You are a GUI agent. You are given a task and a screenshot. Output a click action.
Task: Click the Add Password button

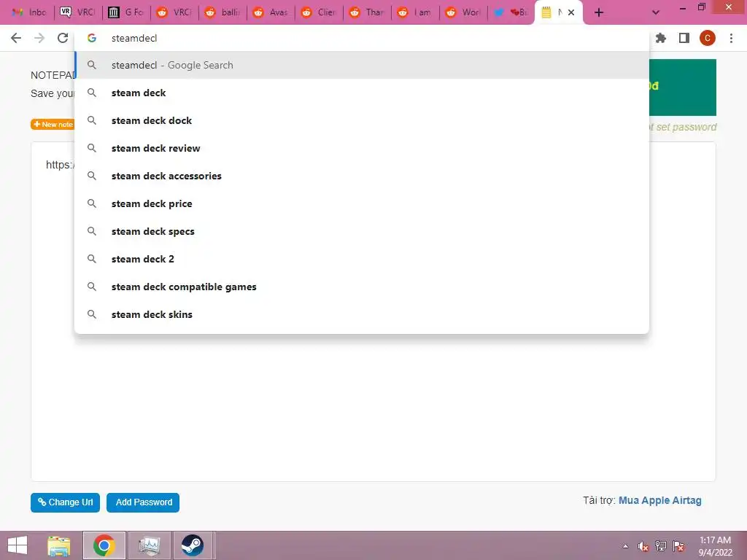pyautogui.click(x=143, y=502)
